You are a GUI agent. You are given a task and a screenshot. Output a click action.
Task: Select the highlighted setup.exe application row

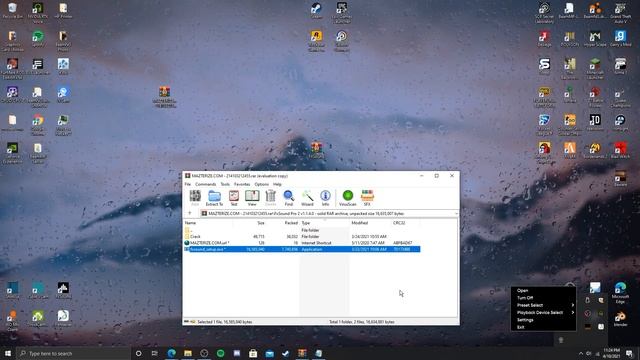pyautogui.click(x=302, y=249)
